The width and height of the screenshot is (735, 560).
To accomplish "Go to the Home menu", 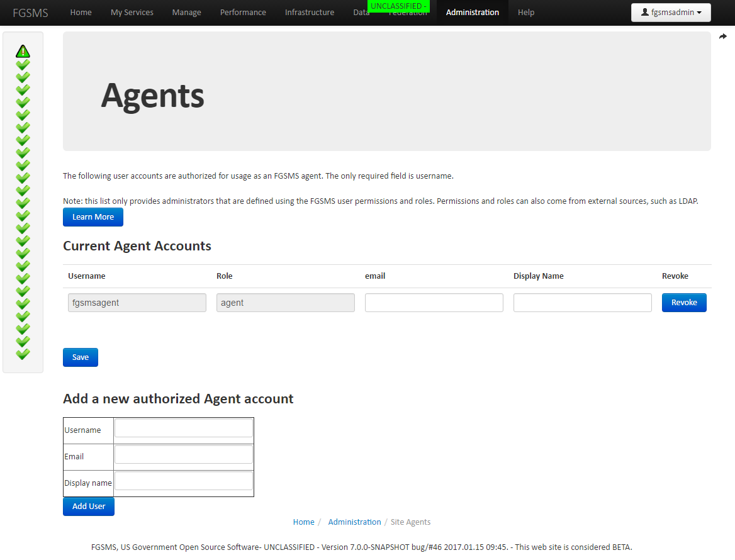I will click(81, 13).
